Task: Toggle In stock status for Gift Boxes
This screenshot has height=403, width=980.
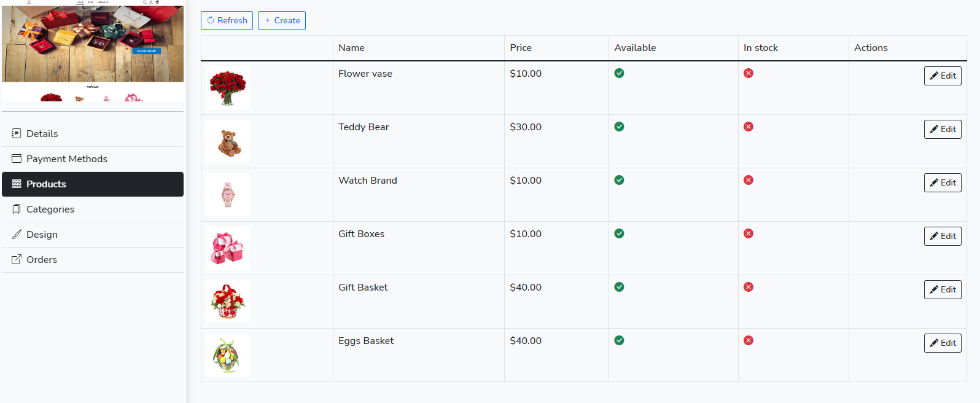Action: pos(749,233)
